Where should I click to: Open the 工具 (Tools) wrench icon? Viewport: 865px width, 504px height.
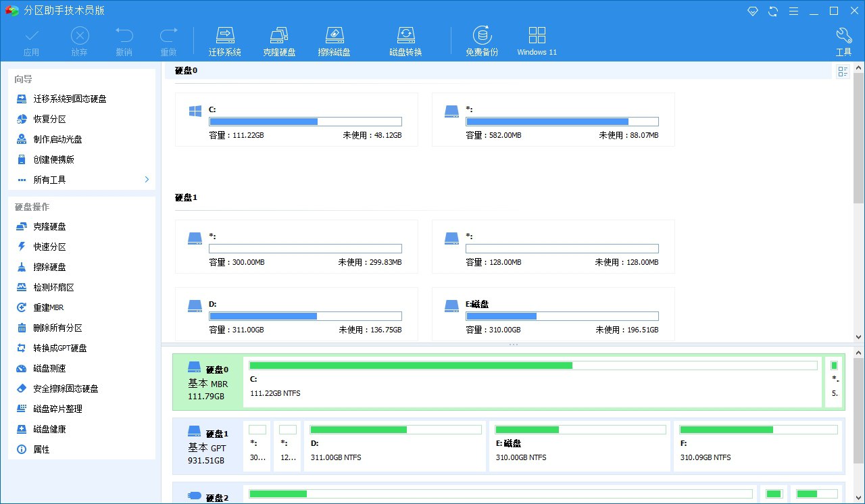pos(844,39)
